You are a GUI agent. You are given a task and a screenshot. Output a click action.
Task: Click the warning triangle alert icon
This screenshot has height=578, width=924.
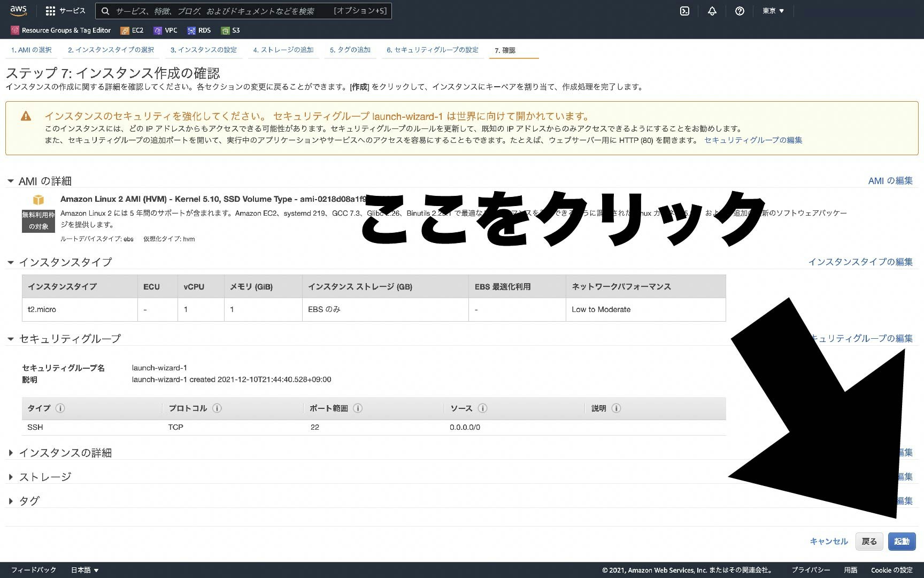(x=26, y=116)
